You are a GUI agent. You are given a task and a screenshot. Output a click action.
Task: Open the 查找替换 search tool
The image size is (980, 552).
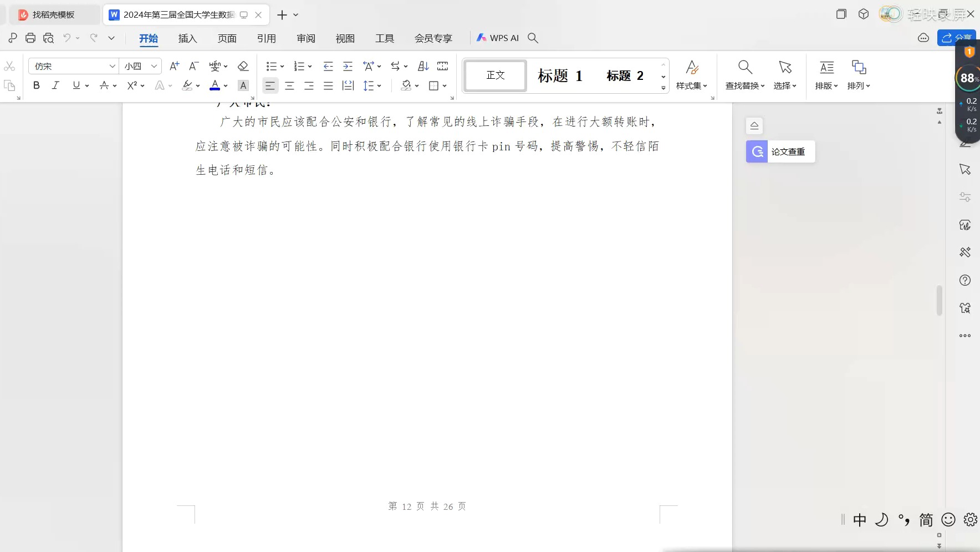pyautogui.click(x=744, y=75)
